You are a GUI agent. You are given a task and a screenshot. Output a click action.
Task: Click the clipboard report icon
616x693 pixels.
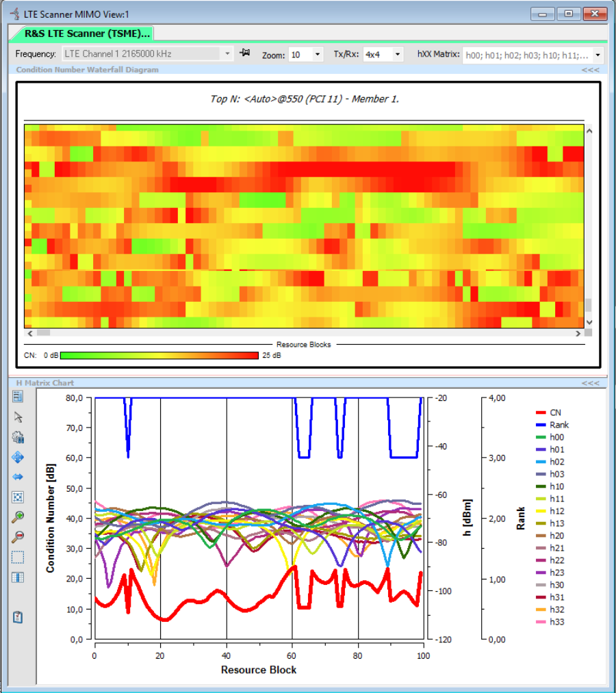coord(17,617)
